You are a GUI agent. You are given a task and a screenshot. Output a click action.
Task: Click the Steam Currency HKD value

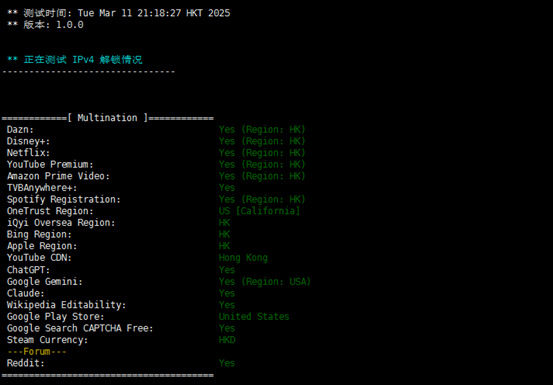point(227,340)
